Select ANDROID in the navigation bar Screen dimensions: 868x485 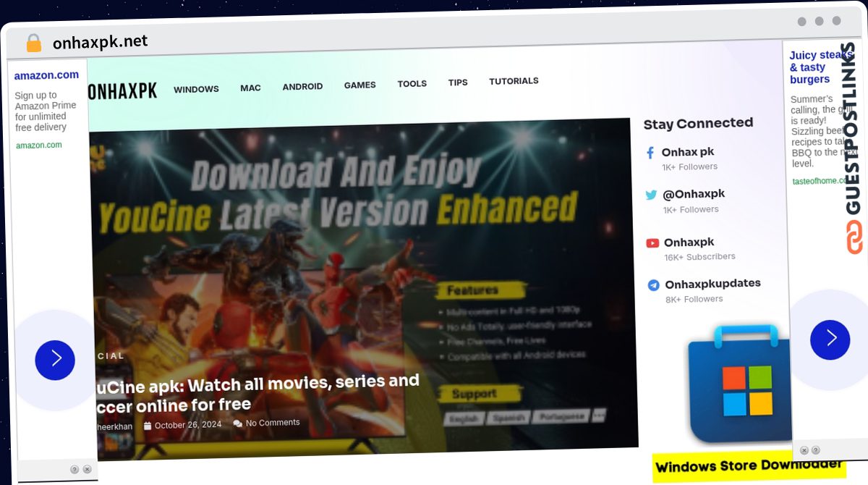(302, 86)
